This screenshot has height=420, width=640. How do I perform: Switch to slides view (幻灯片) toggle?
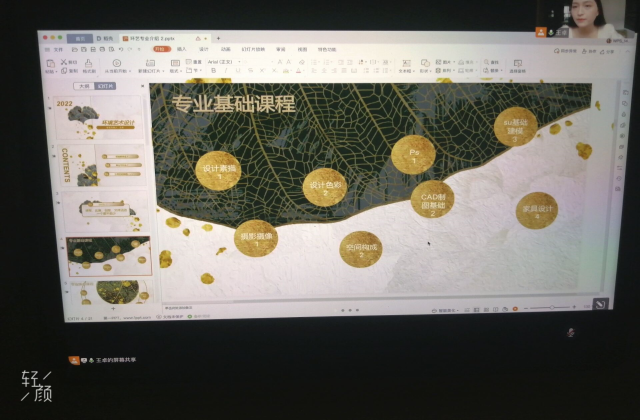tap(103, 86)
